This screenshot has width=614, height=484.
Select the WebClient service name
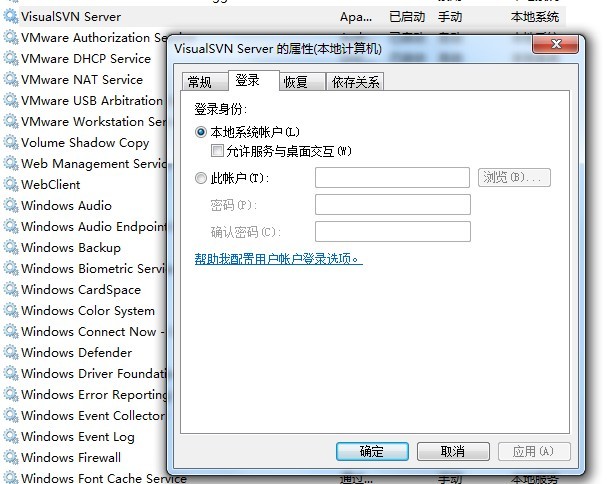[51, 184]
